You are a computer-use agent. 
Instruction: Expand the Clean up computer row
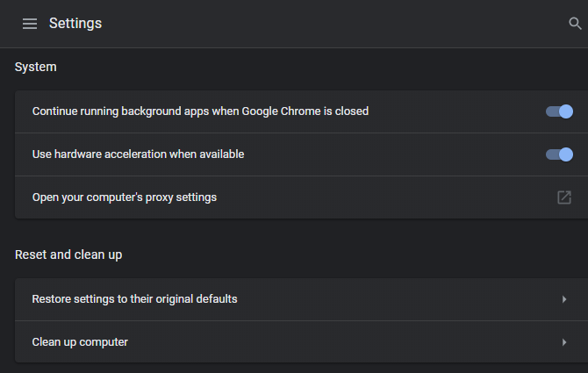point(80,342)
